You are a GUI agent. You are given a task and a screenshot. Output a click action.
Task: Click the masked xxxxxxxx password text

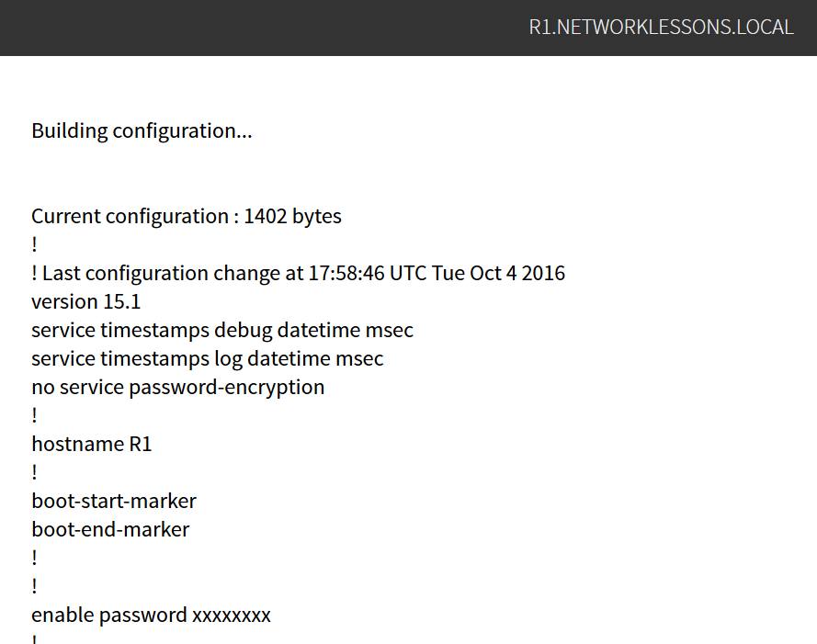point(232,616)
